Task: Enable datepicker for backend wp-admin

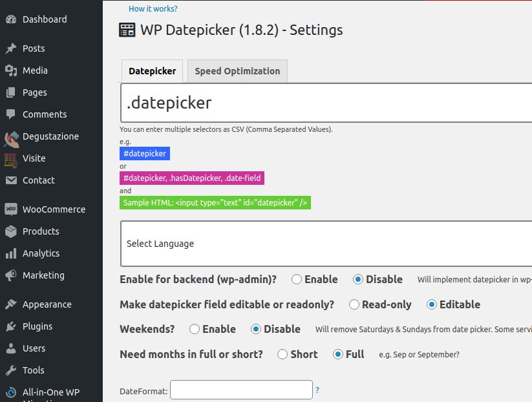Action: pos(297,279)
